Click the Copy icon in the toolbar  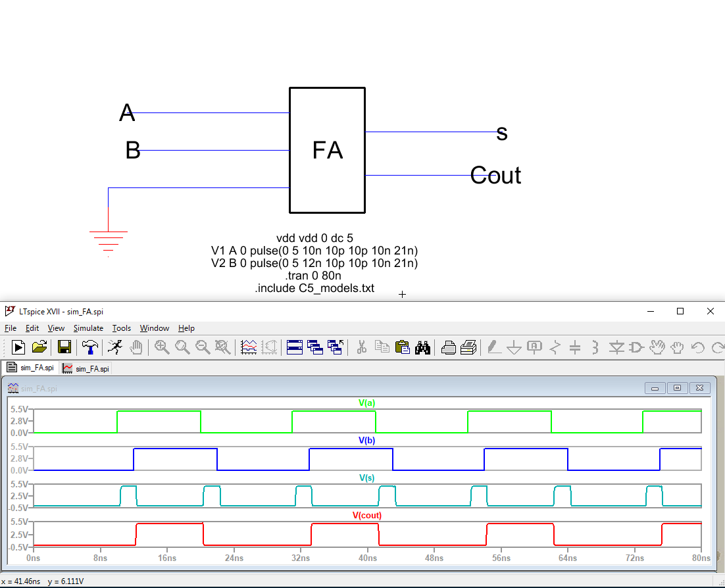382,347
